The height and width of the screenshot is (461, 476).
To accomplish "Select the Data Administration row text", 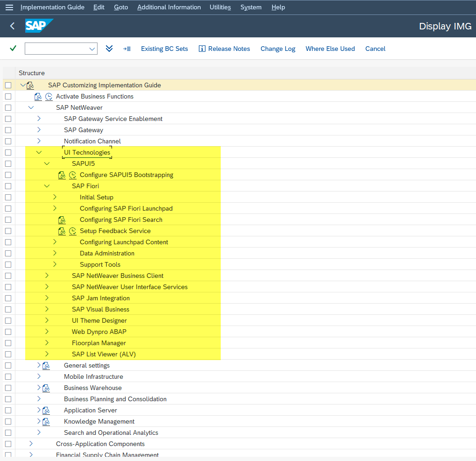I will point(107,254).
